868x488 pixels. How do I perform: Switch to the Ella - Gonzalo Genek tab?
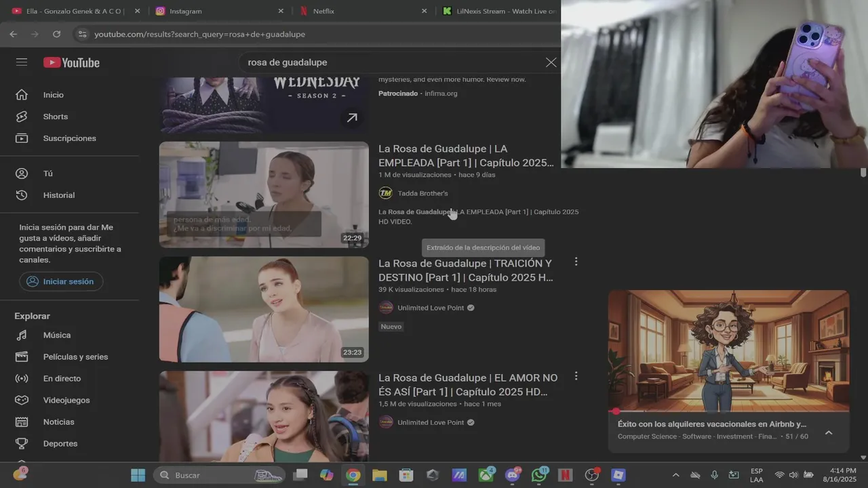76,11
